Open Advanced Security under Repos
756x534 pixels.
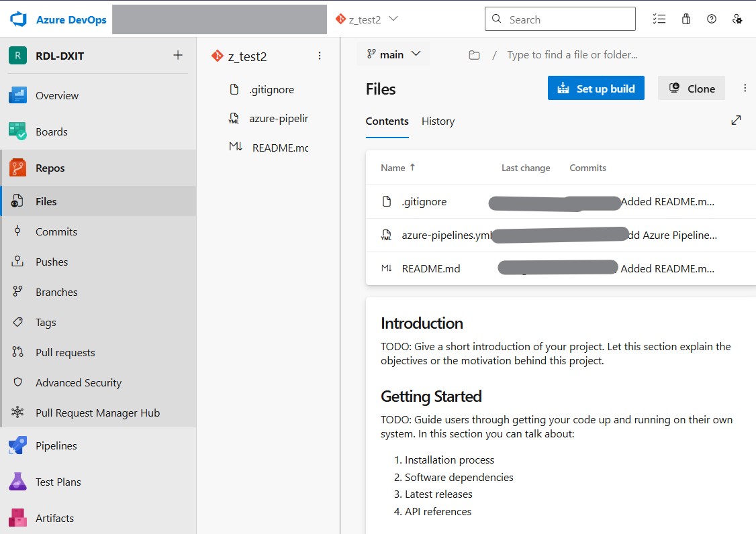pyautogui.click(x=98, y=382)
